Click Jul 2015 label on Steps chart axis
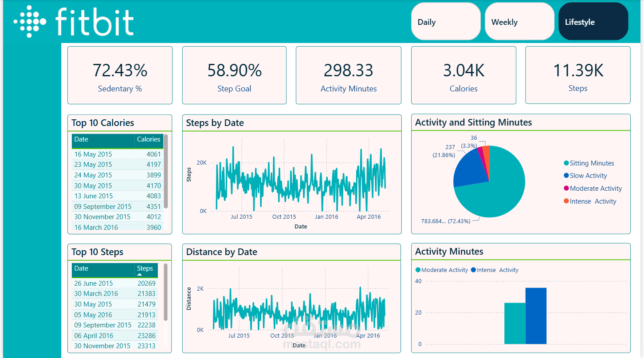Image resolution: width=644 pixels, height=358 pixels. tap(241, 217)
